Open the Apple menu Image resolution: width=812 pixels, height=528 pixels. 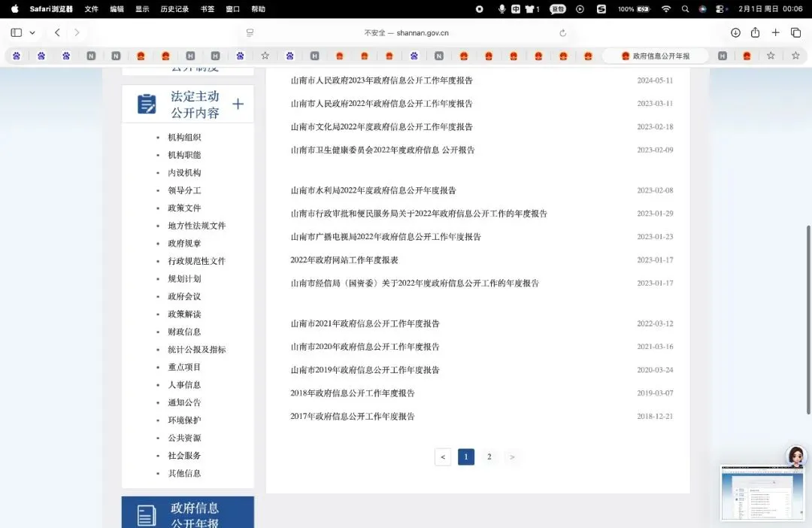14,9
